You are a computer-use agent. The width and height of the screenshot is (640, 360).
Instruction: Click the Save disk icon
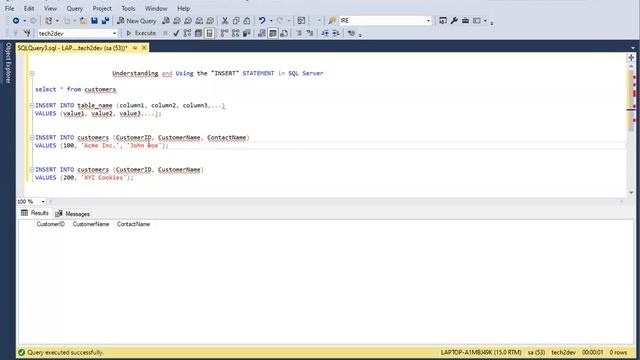click(94, 20)
